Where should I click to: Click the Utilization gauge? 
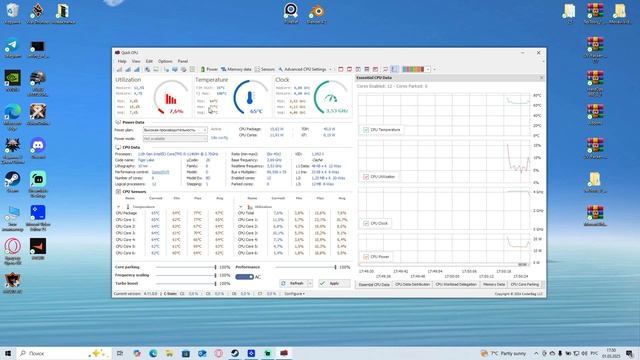[x=171, y=98]
